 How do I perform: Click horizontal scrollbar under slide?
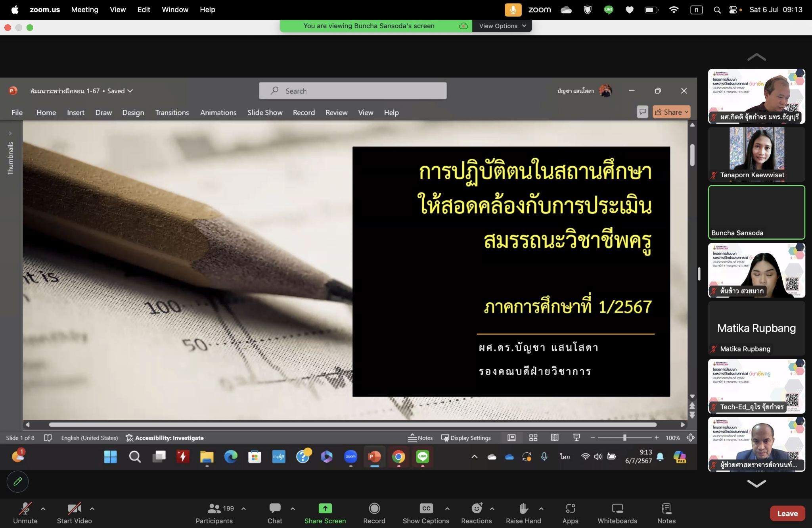(352, 424)
